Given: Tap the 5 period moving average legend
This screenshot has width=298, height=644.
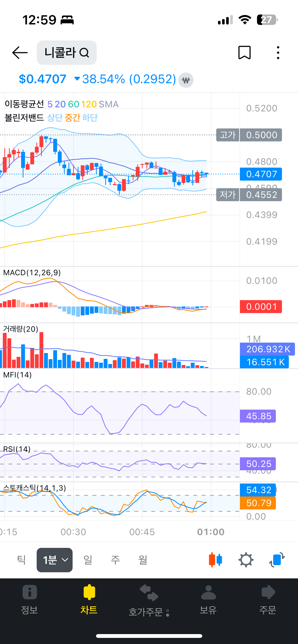Looking at the screenshot, I should (50, 104).
